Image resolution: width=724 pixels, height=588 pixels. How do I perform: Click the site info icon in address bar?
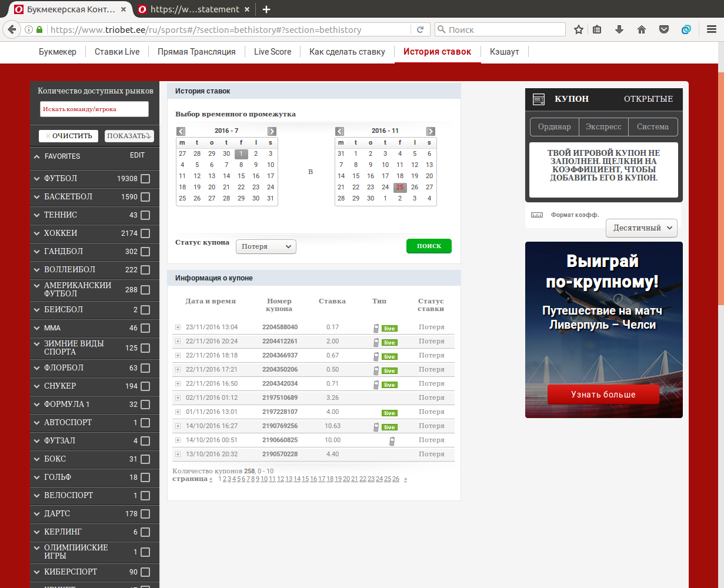(x=28, y=29)
